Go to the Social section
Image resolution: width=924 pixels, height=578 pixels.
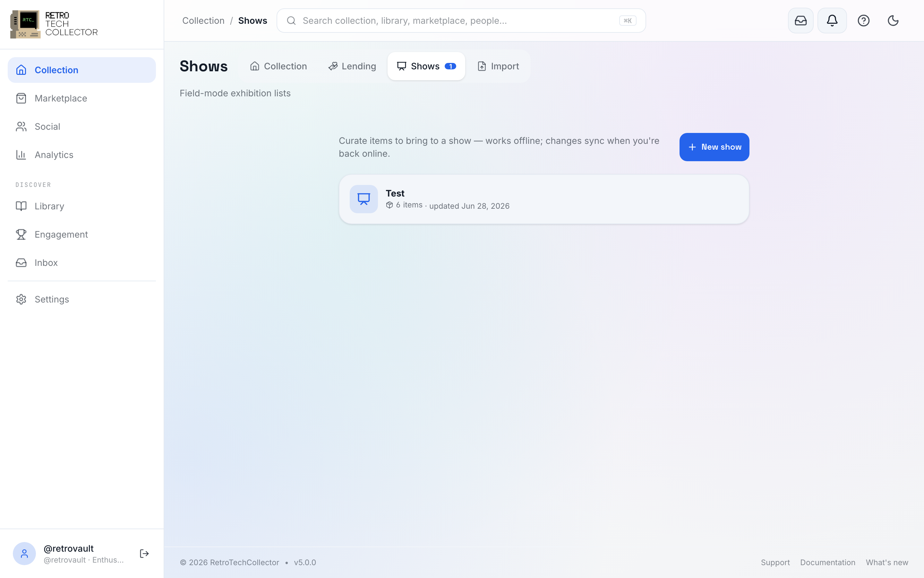pyautogui.click(x=82, y=127)
